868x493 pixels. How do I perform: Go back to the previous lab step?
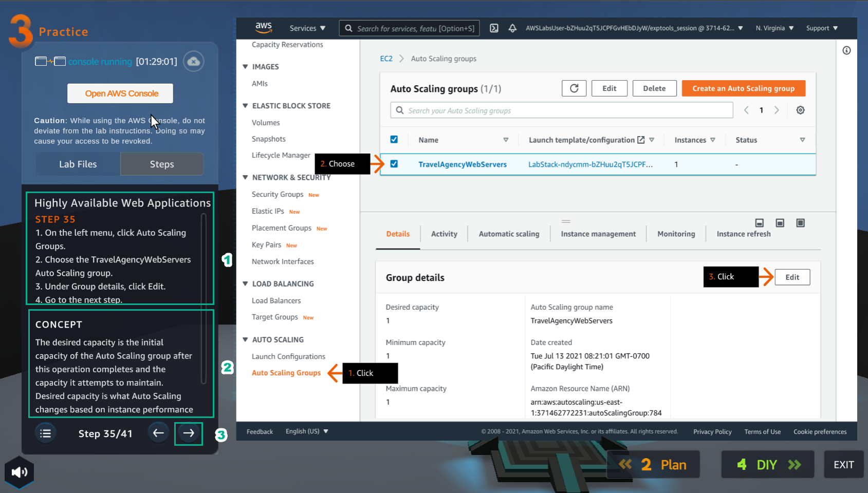click(158, 433)
